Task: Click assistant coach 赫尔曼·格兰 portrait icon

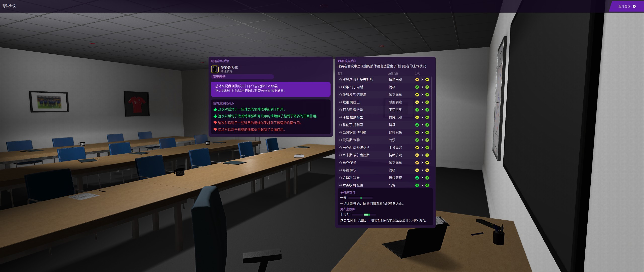Action: click(215, 69)
